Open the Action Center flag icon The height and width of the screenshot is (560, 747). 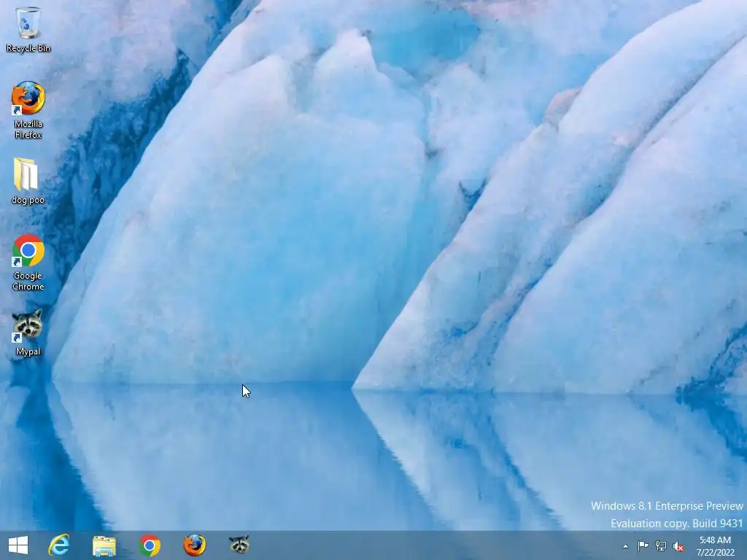pyautogui.click(x=643, y=546)
